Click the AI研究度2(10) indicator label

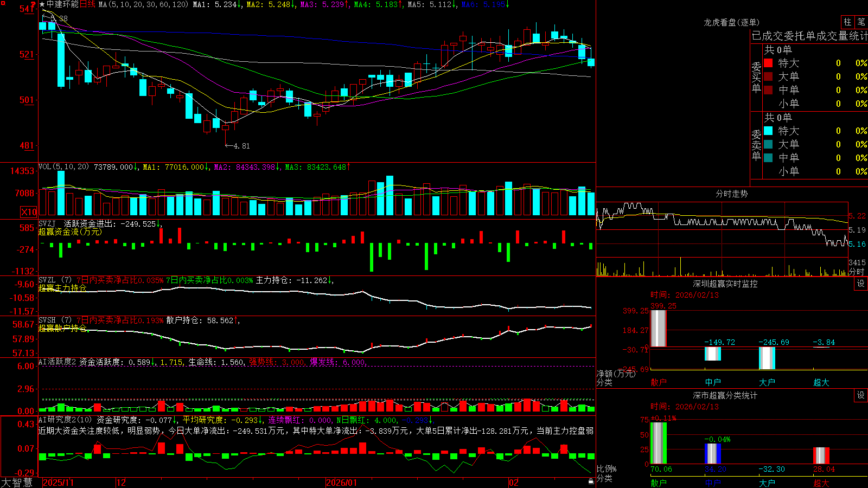tap(65, 420)
